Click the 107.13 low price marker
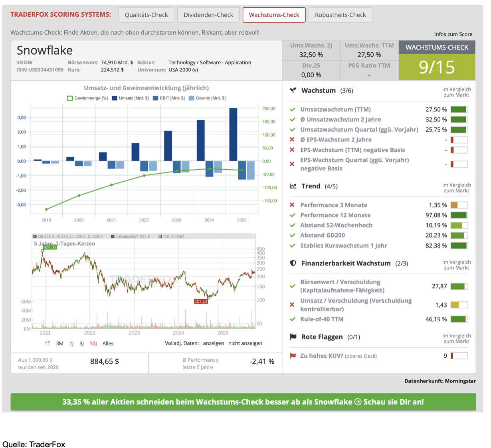 click(201, 301)
